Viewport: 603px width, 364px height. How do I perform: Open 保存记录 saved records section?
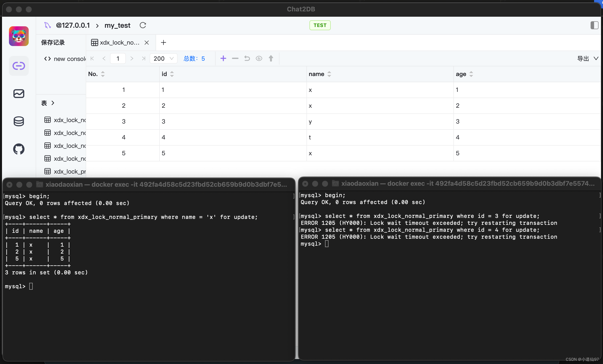click(x=53, y=43)
